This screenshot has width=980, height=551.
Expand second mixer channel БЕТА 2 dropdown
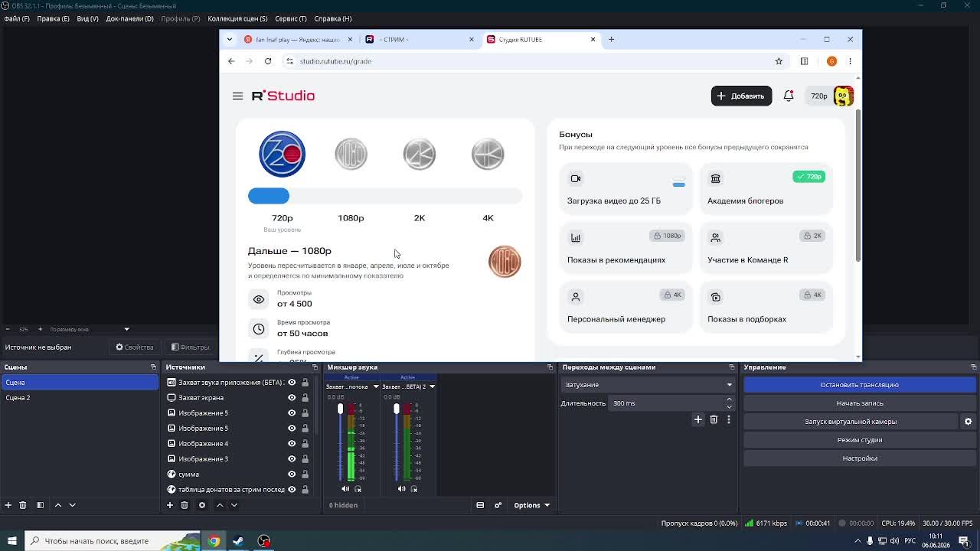coord(432,386)
